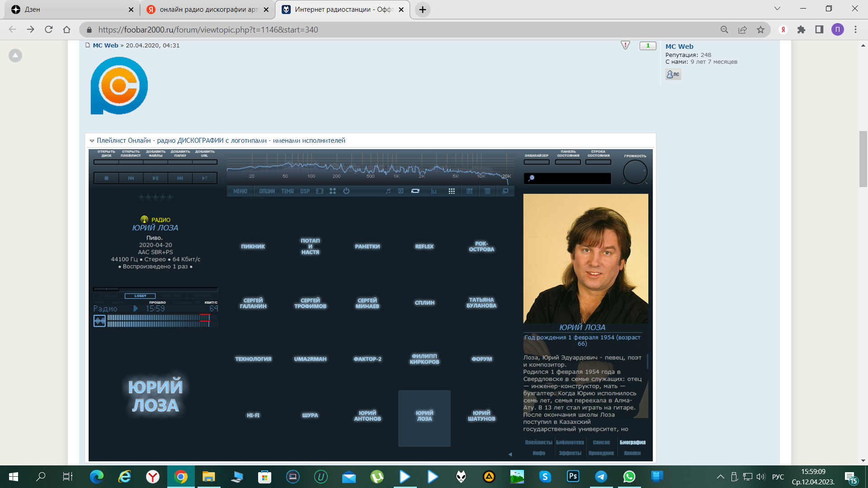
Task: Open the tab search dropdown chevron
Action: pyautogui.click(x=777, y=9)
